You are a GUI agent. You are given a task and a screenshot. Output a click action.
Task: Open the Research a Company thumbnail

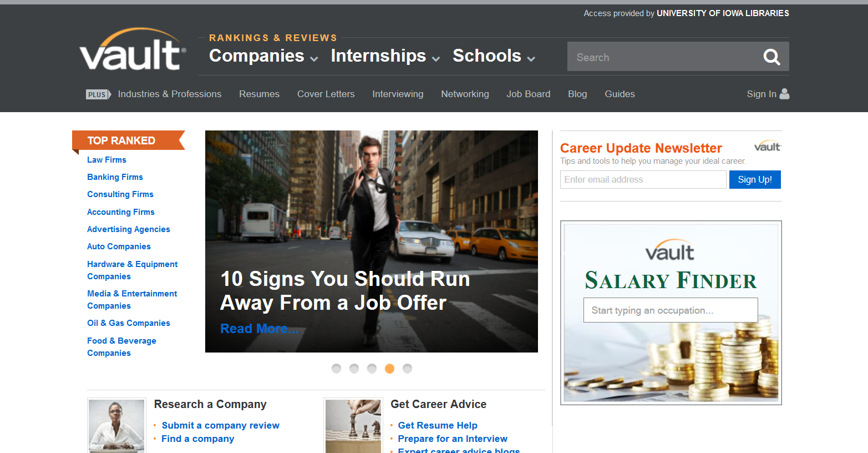pyautogui.click(x=116, y=426)
